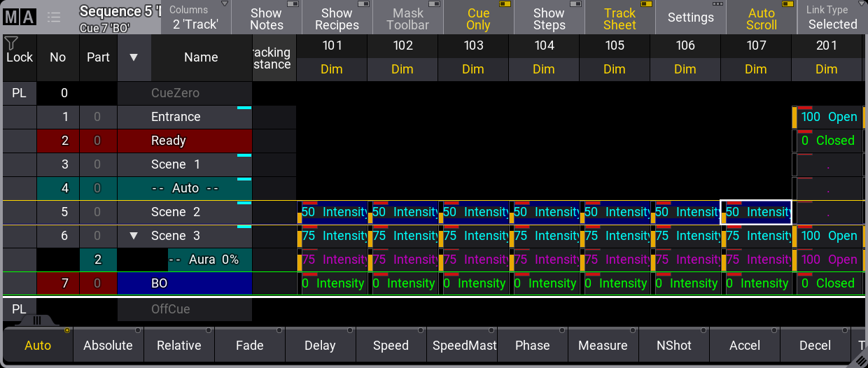Select the Decel layer tab
Viewport: 868px width, 368px height.
click(x=815, y=345)
